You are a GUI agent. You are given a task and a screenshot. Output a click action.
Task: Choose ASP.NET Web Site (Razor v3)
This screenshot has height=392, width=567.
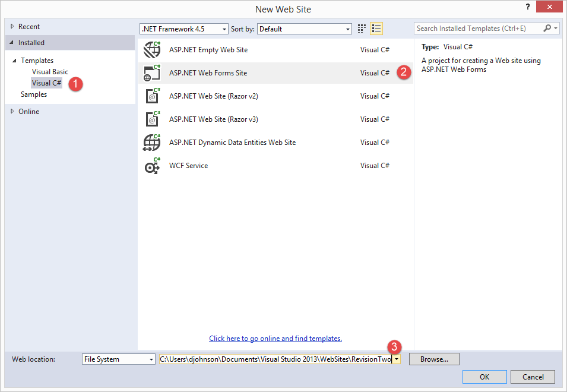275,119
